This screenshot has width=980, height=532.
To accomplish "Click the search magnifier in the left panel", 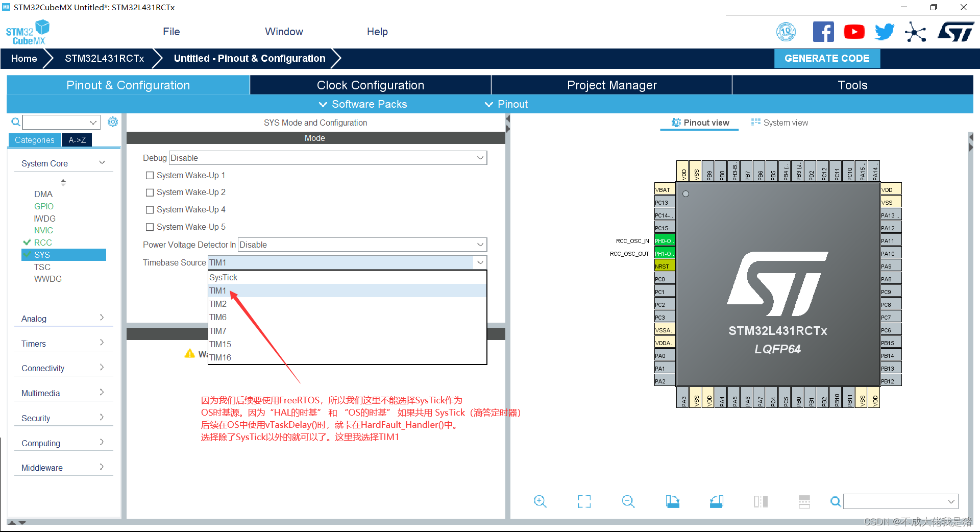I will coord(16,122).
